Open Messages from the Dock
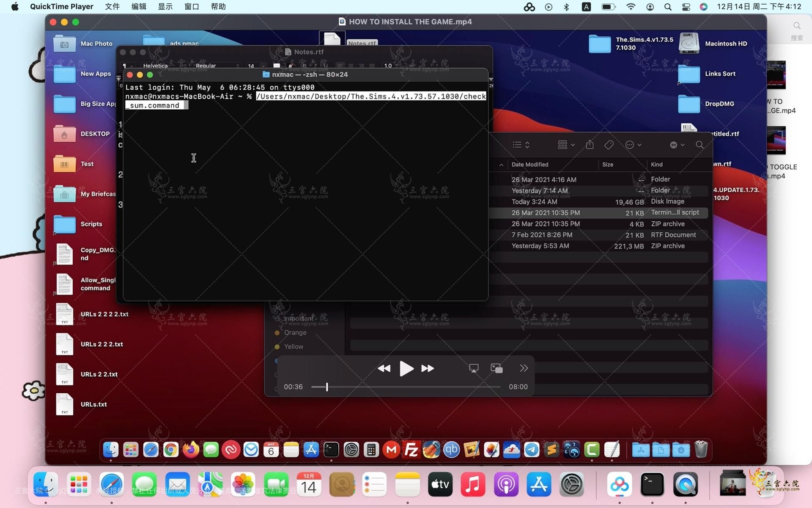The image size is (812, 508). tap(144, 484)
